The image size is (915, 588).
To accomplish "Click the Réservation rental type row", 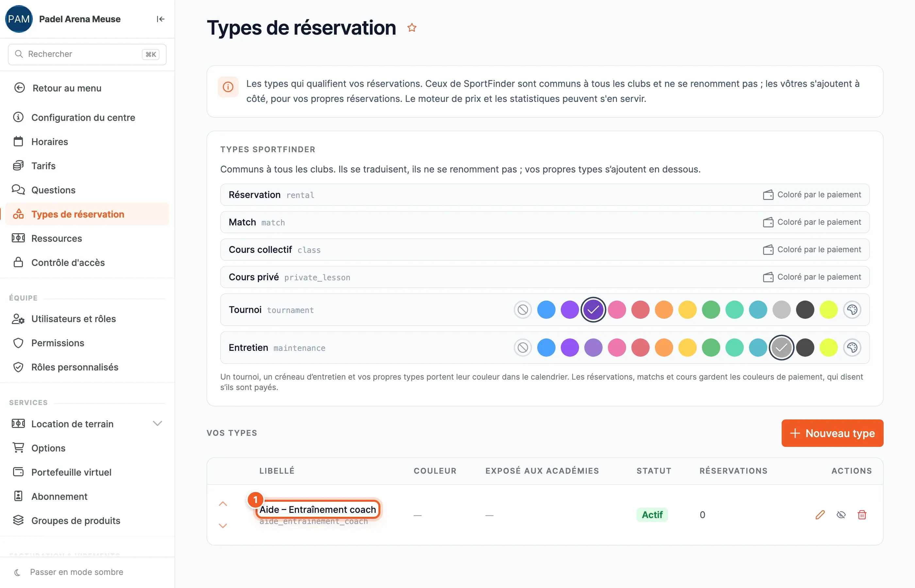I will (x=544, y=195).
